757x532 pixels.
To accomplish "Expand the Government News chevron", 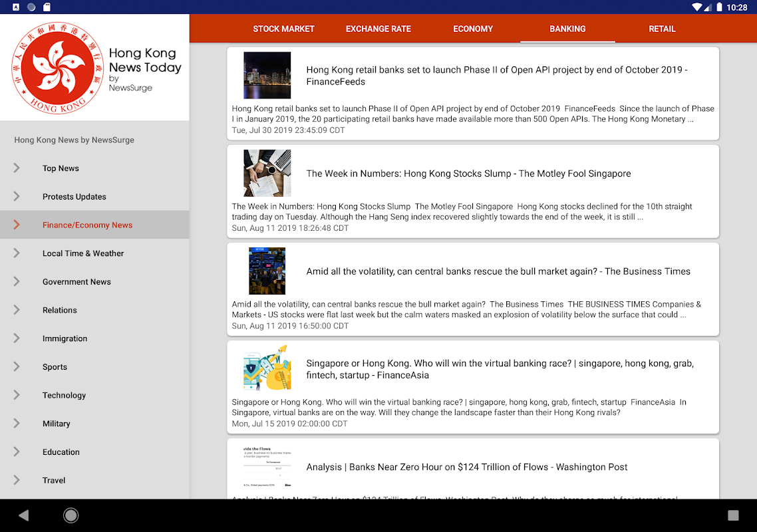I will tap(17, 281).
